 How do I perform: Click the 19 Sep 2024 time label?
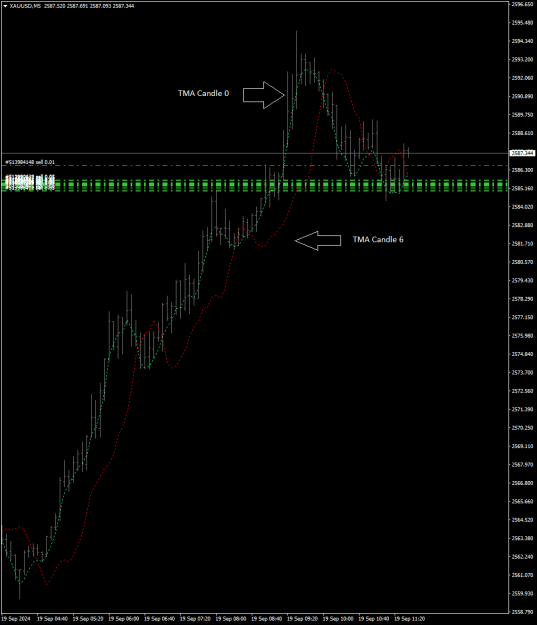tap(16, 619)
